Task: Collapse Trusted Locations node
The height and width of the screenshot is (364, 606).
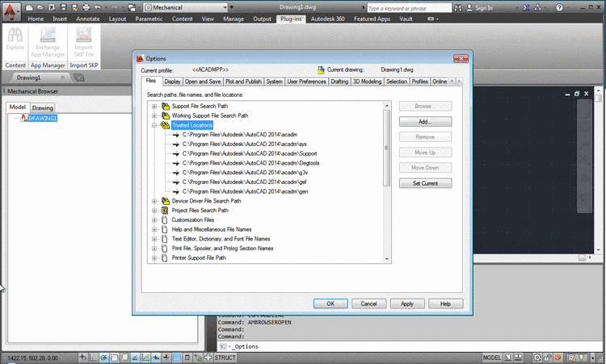Action: (x=154, y=125)
